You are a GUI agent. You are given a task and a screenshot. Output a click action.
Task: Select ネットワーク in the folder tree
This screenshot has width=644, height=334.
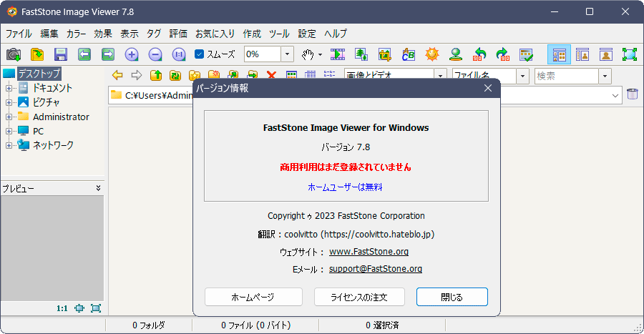[x=54, y=145]
